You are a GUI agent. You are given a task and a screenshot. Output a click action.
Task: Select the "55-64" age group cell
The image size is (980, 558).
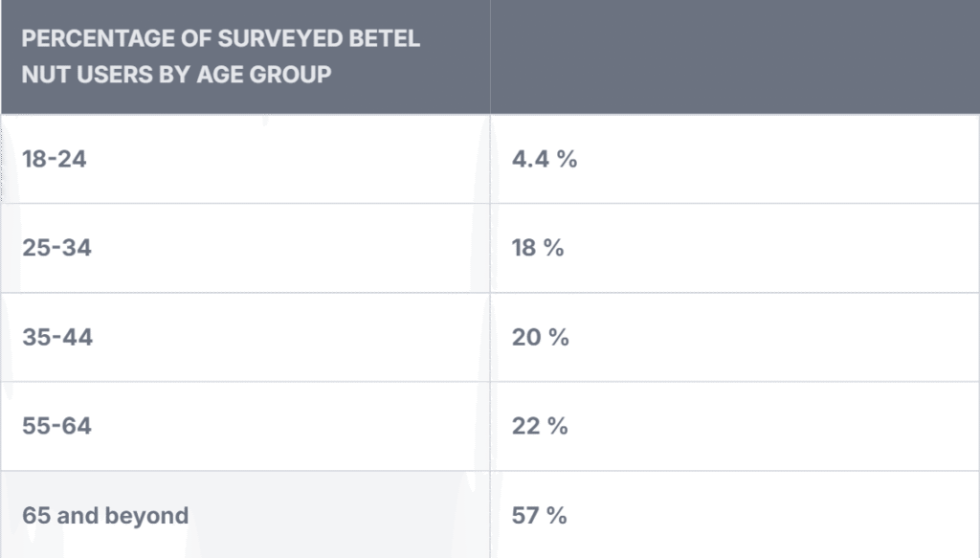click(56, 427)
